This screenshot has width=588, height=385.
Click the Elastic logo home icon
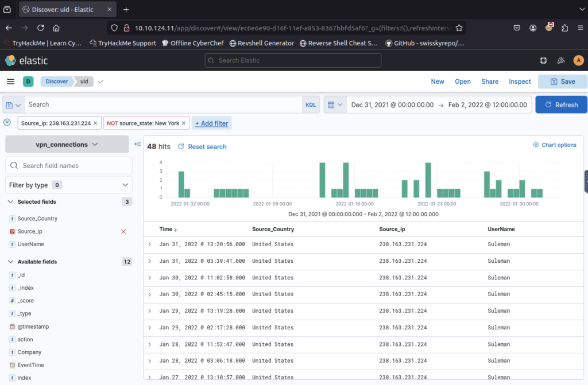[x=10, y=60]
